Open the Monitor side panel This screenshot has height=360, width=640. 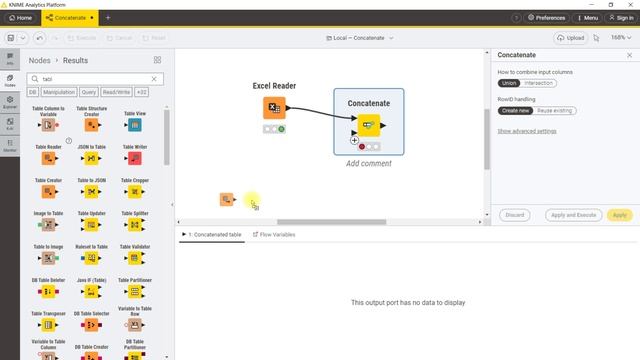(x=10, y=145)
